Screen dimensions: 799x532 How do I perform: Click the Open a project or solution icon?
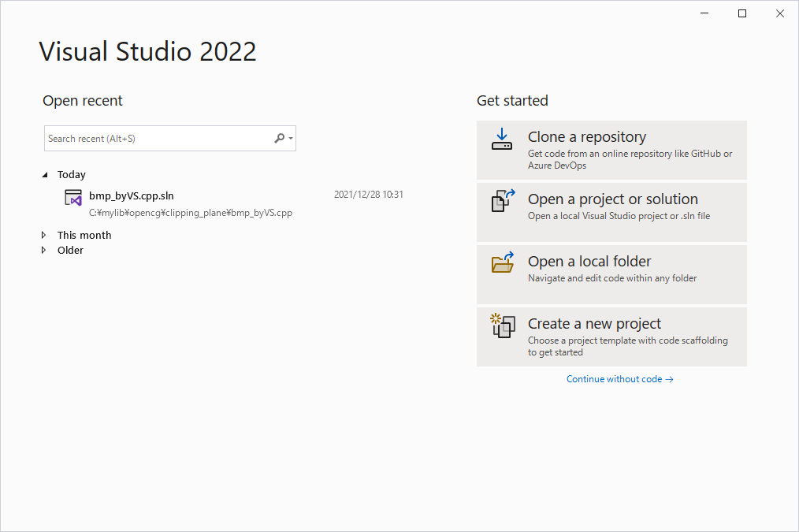[503, 201]
